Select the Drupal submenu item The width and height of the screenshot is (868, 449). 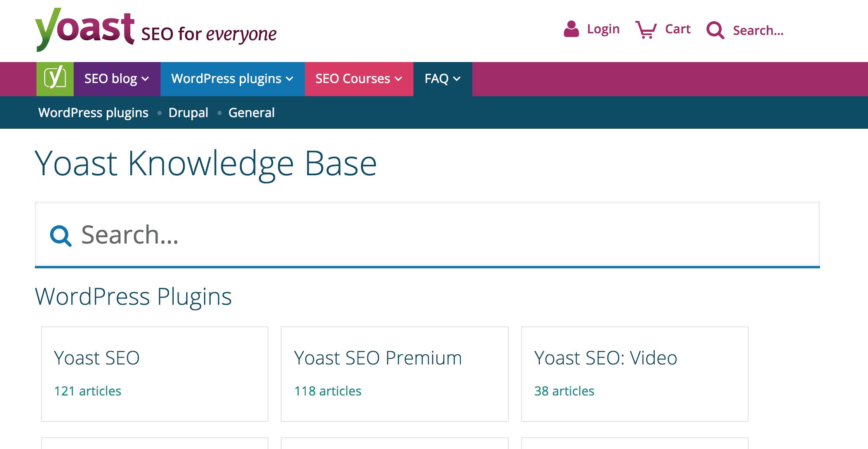click(188, 113)
